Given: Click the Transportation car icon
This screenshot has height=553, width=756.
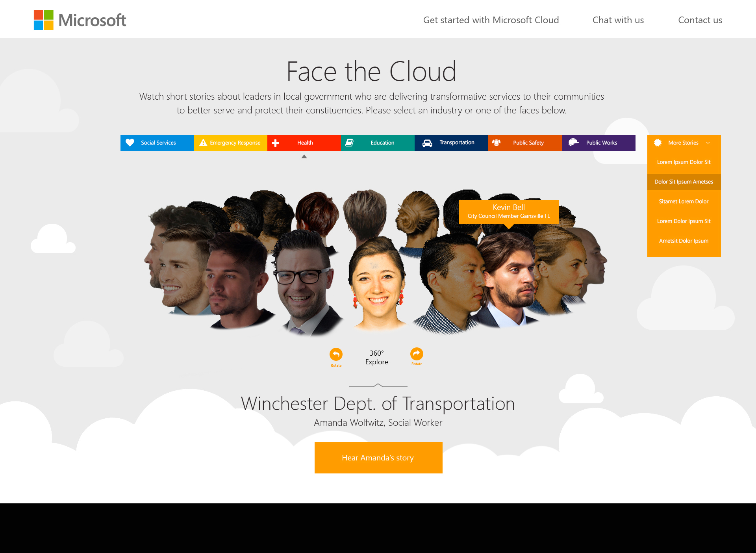Looking at the screenshot, I should coord(427,143).
